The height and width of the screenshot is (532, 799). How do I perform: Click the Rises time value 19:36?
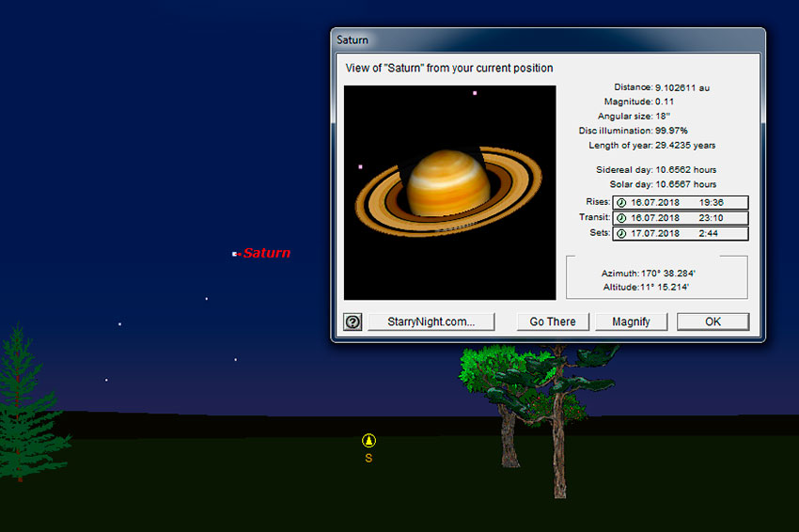point(712,202)
